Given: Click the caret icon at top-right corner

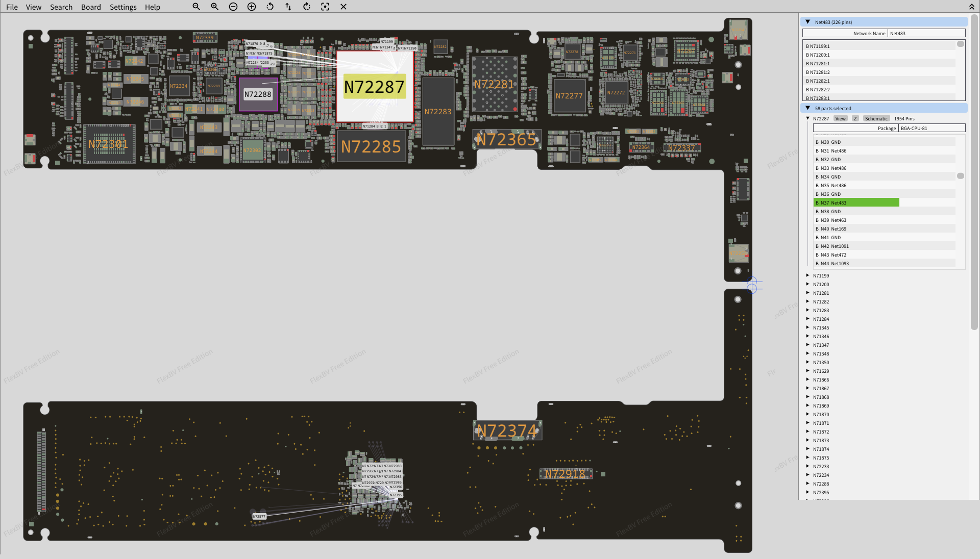Looking at the screenshot, I should 971,7.
